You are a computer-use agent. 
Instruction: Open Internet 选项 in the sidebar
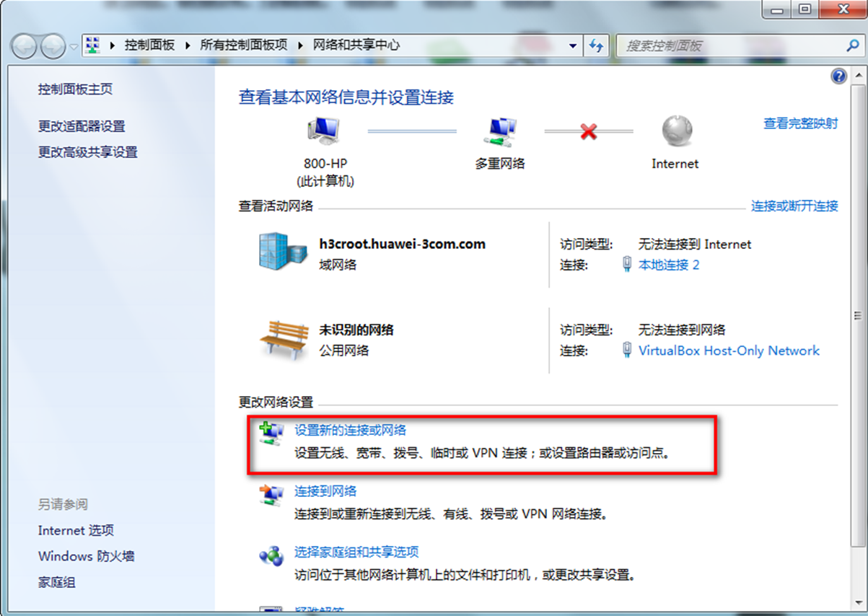[x=76, y=530]
